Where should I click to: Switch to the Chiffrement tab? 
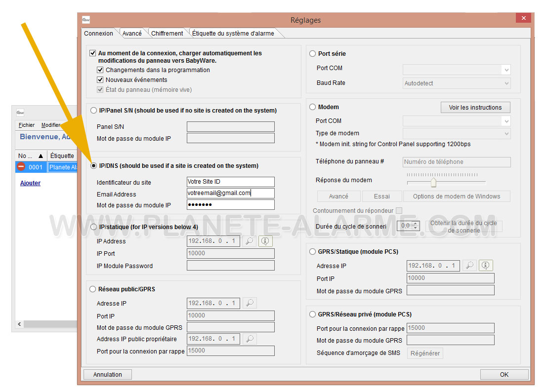(x=167, y=34)
